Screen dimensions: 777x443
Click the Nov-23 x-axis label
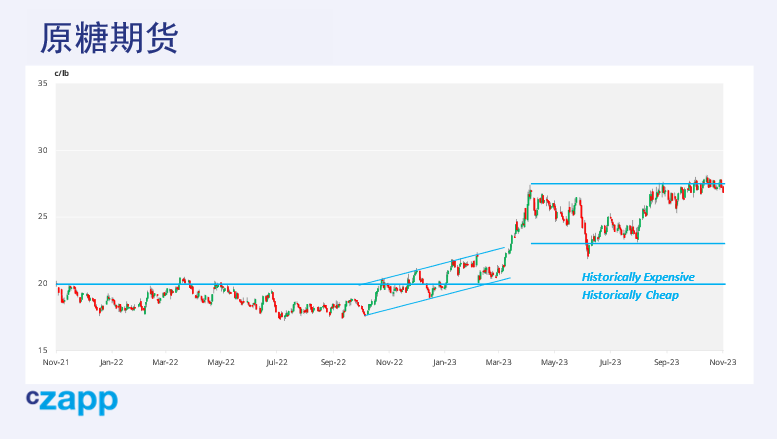(x=723, y=361)
